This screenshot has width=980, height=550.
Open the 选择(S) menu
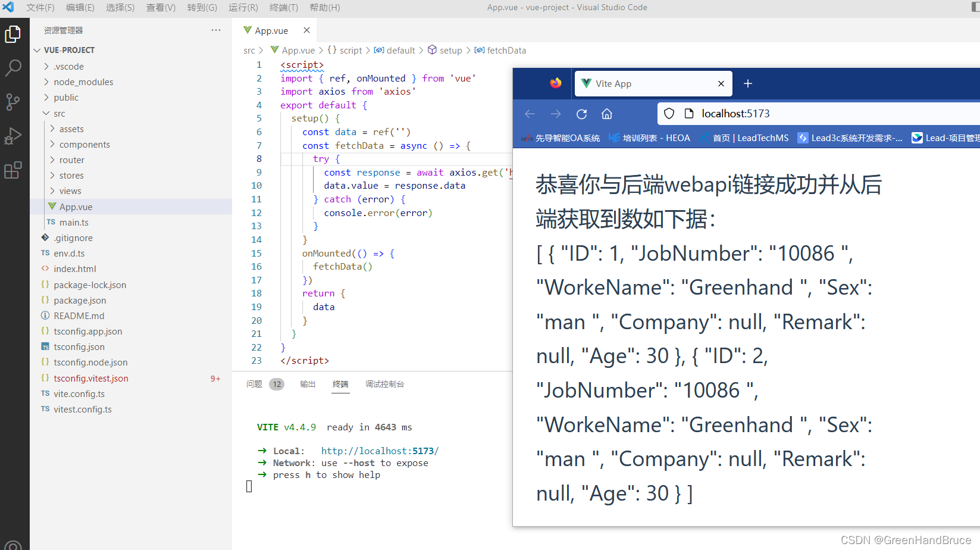click(x=120, y=8)
